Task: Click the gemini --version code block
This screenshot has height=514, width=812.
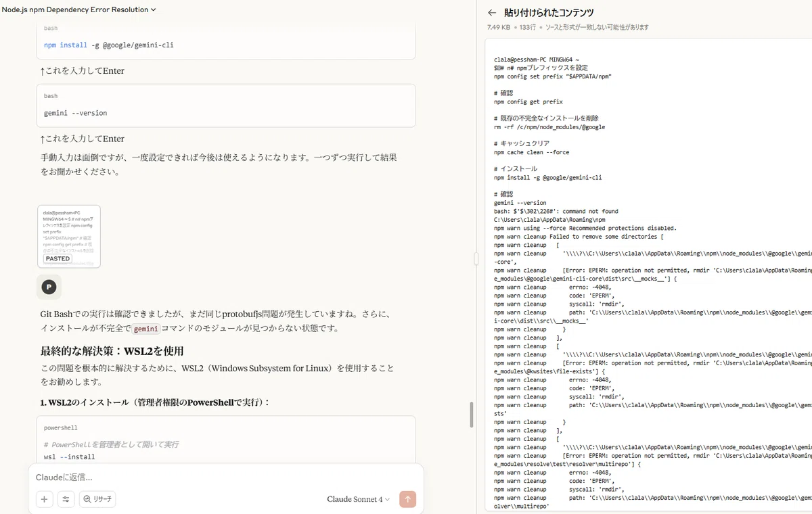Action: point(226,106)
